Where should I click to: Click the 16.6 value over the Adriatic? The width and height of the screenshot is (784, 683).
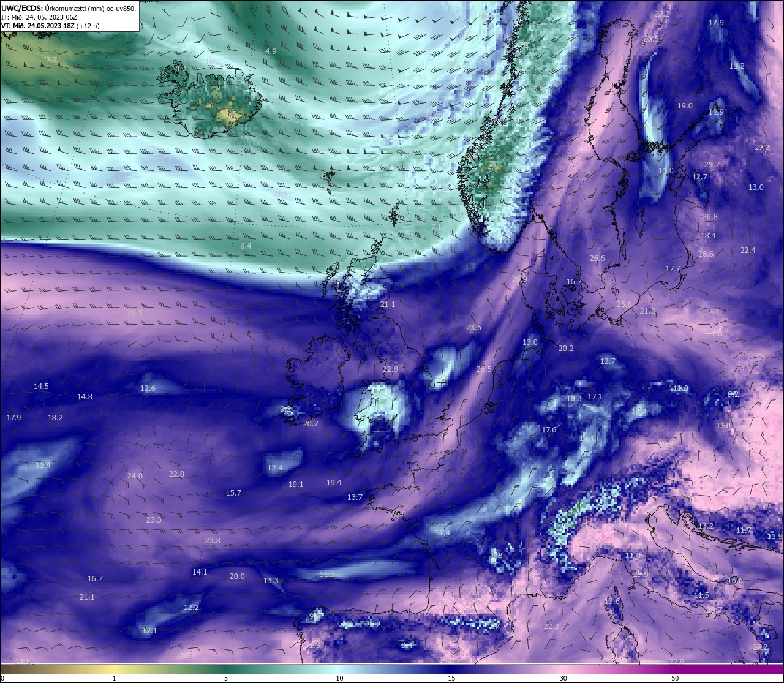coord(735,581)
